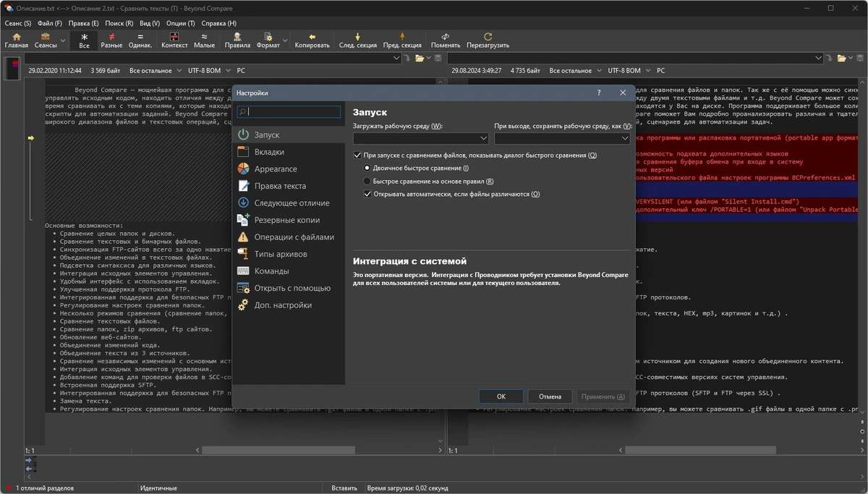
Task: Open Поиск (R) menu
Action: 119,23
